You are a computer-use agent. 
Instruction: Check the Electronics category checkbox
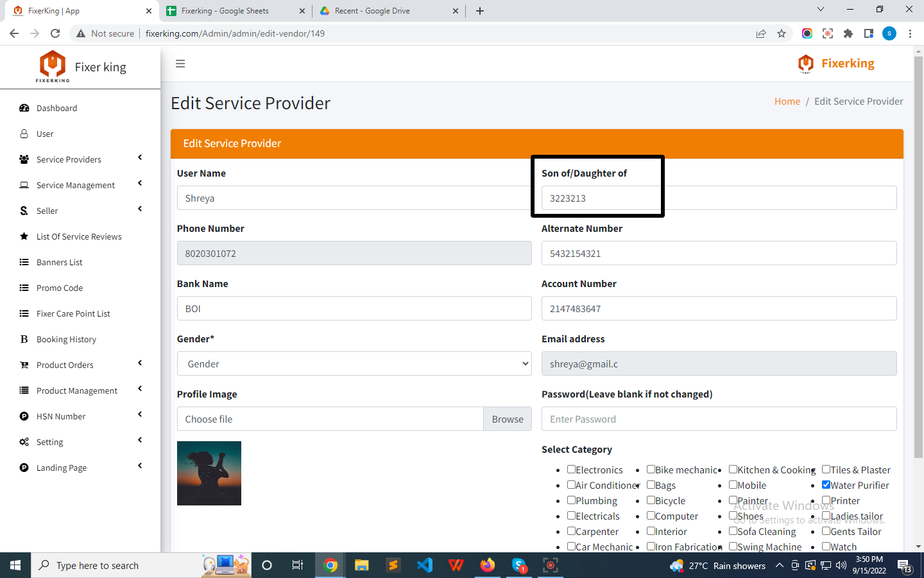point(571,469)
